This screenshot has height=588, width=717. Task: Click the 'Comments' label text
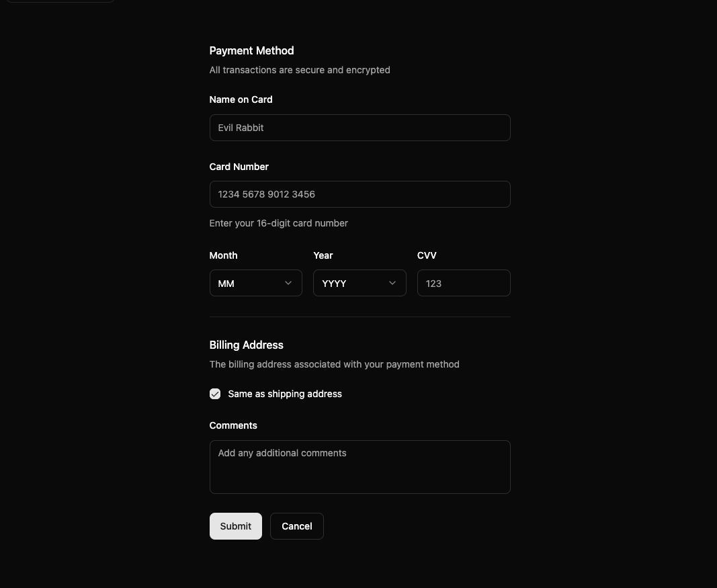click(233, 425)
